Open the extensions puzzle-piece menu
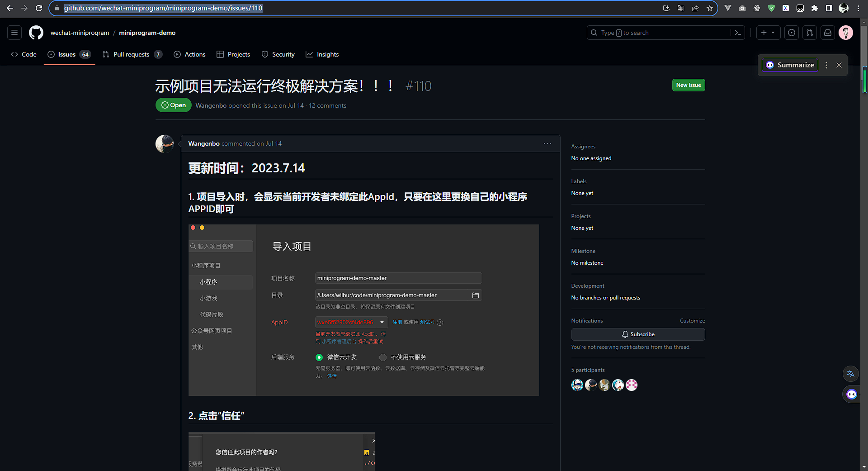The width and height of the screenshot is (868, 471). coord(815,8)
